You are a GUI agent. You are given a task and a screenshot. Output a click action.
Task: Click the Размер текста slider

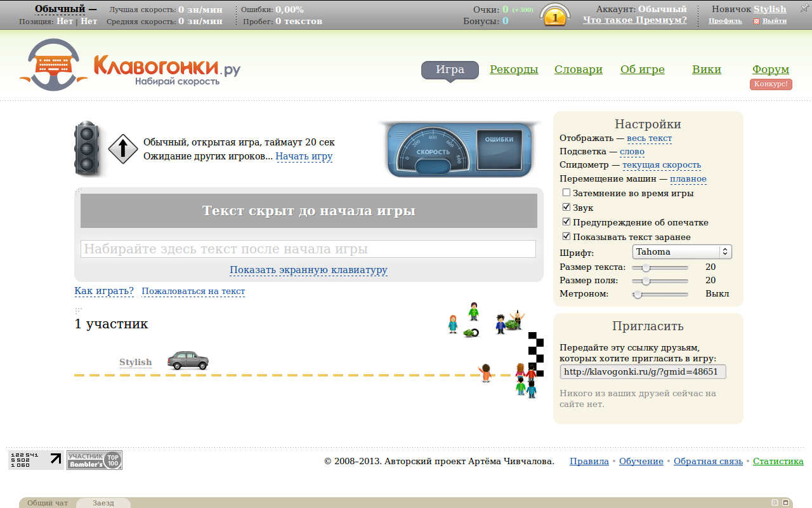(x=660, y=267)
